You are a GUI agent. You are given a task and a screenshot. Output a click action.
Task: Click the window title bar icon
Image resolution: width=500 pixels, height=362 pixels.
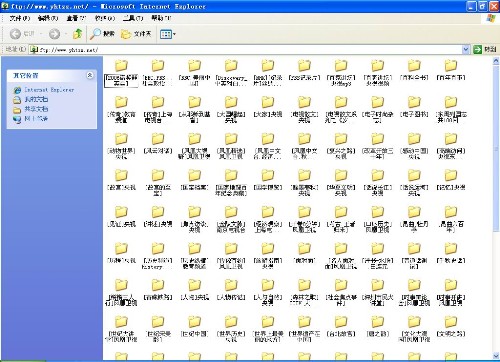pyautogui.click(x=5, y=6)
